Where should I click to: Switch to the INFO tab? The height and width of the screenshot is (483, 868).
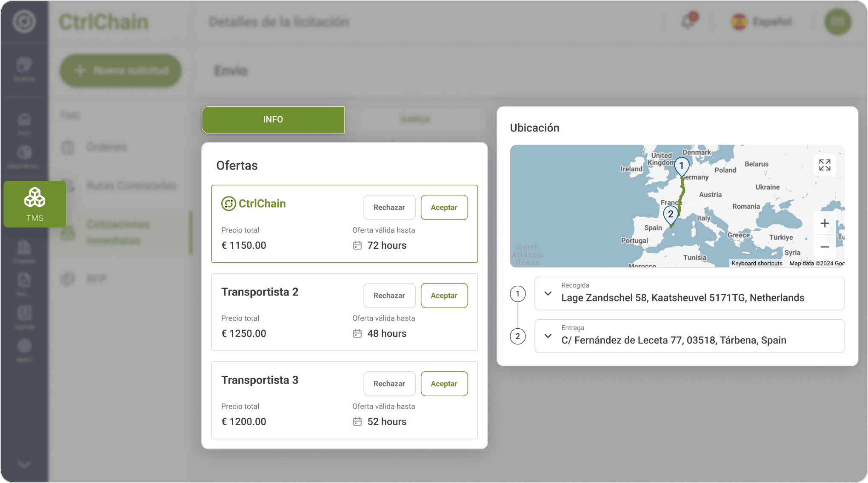[x=273, y=119]
